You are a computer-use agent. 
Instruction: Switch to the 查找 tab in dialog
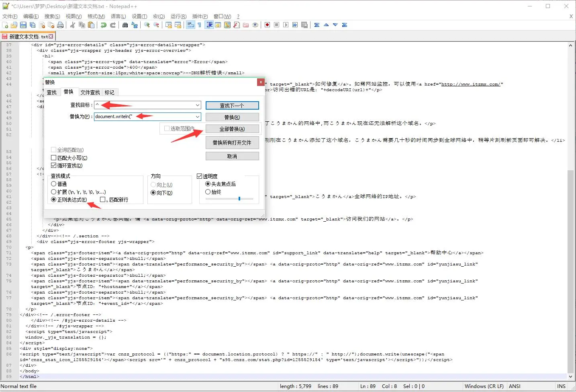point(52,92)
